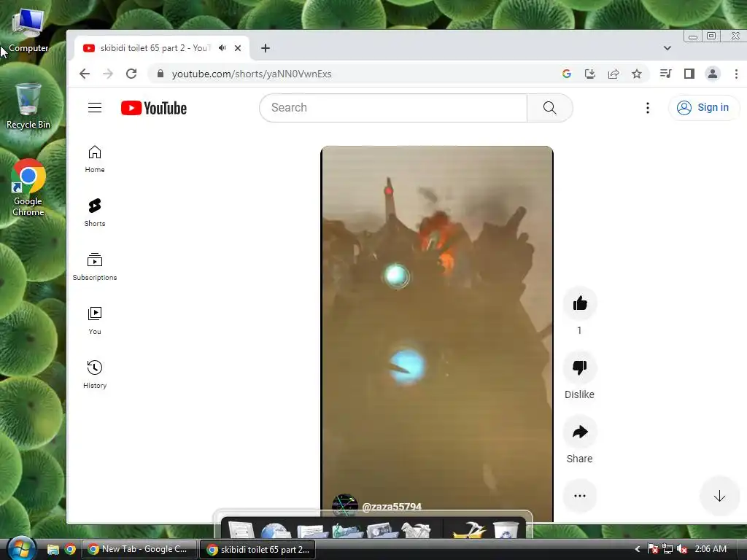Open Recycle Bin desktop icon
Screen dimensions: 747x560
pos(28,106)
